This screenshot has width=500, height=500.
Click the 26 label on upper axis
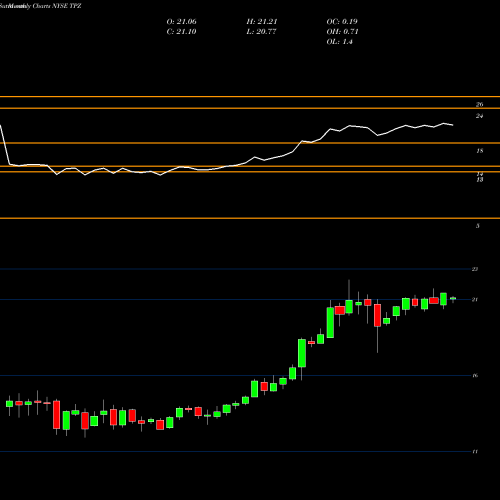pos(479,105)
